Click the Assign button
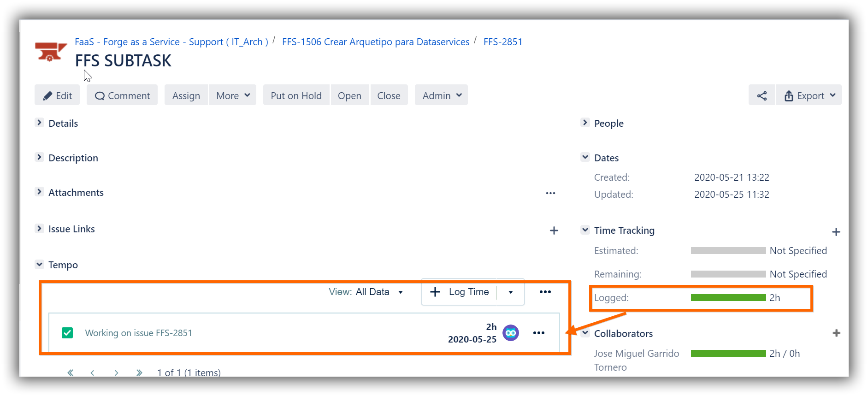This screenshot has height=396, width=868. [186, 95]
